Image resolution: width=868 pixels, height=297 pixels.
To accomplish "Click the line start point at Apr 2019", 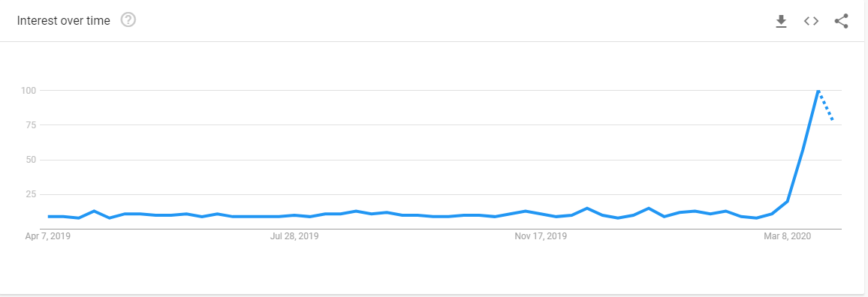I will tap(49, 216).
